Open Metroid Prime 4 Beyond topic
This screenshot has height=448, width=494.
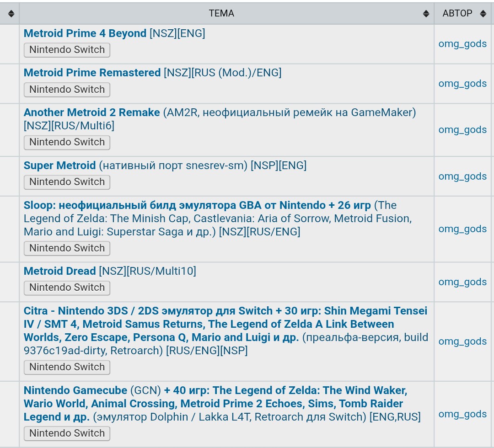(85, 33)
